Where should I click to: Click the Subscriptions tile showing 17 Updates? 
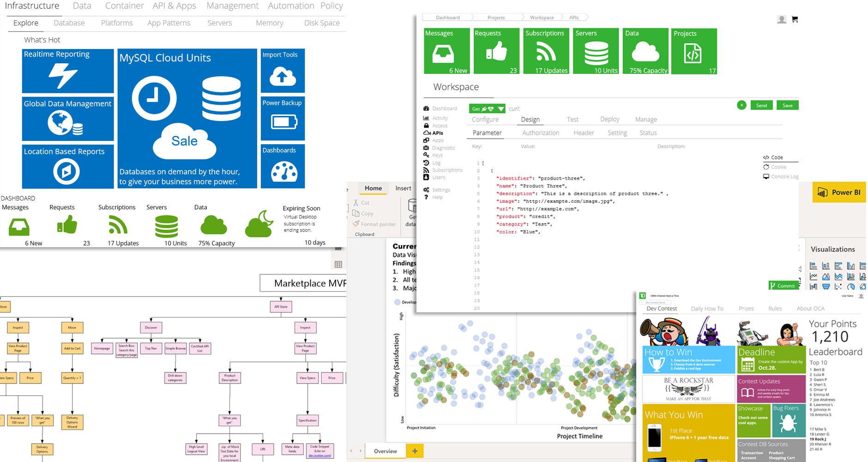pyautogui.click(x=546, y=51)
